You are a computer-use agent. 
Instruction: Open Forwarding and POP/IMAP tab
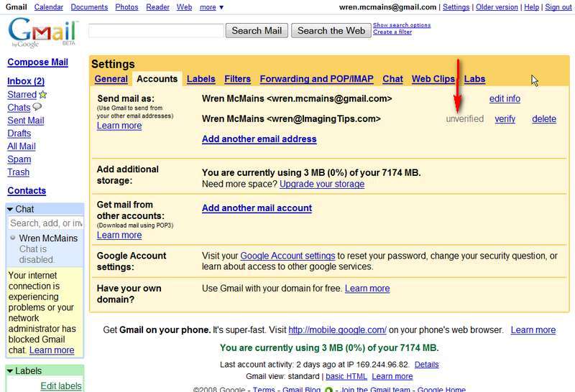[316, 79]
